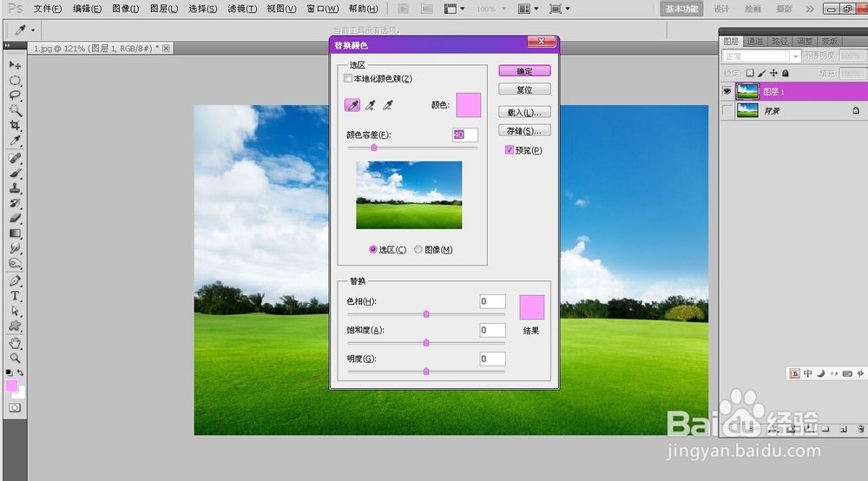Click the 复位 button

pyautogui.click(x=525, y=89)
